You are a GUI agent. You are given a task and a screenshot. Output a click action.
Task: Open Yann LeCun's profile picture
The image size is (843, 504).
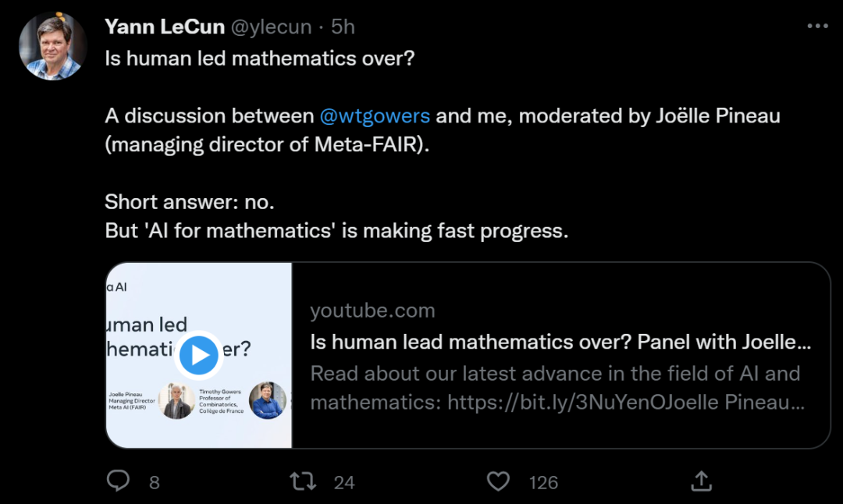click(x=53, y=47)
